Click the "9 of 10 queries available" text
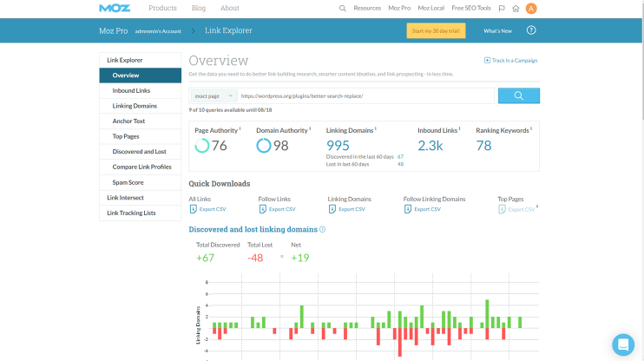The image size is (644, 361). click(x=230, y=110)
